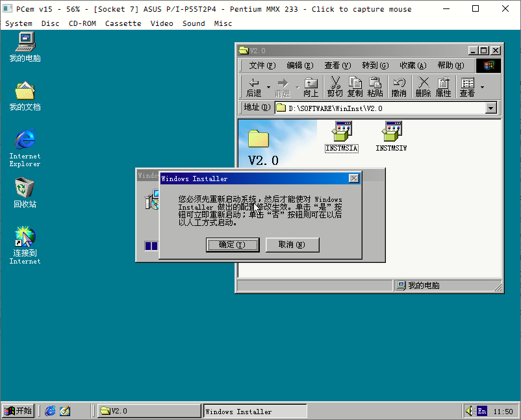Click the V2.0 folder icon in the web view pane
This screenshot has width=521, height=420.
(x=258, y=138)
